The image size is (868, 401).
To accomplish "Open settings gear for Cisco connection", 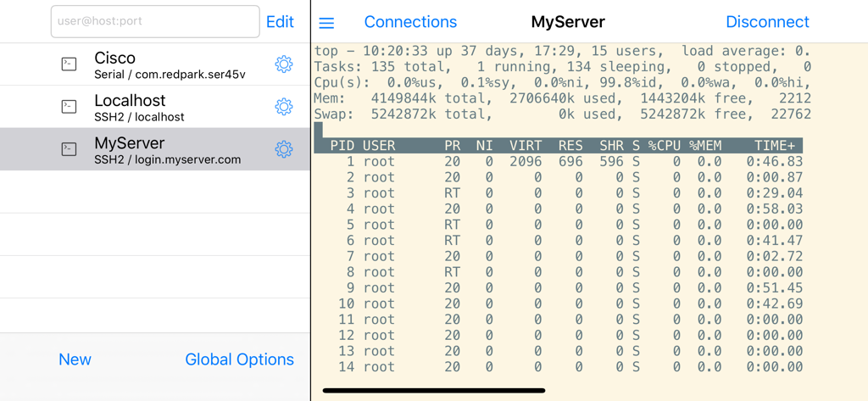I will tap(283, 64).
